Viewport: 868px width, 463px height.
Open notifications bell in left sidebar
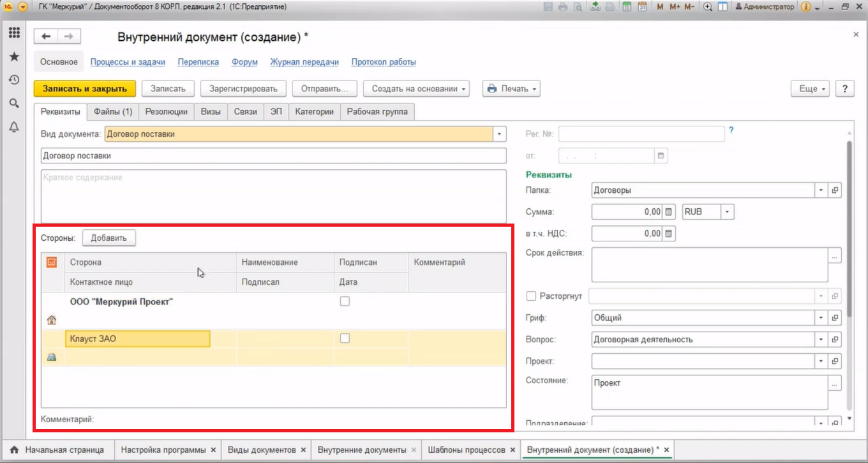(x=13, y=127)
